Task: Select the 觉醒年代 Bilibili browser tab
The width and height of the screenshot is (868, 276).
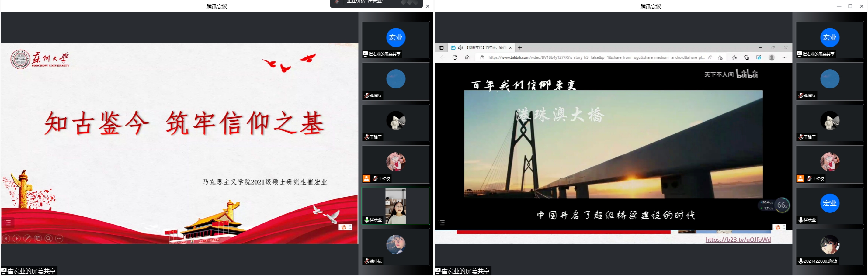Action: [x=485, y=48]
